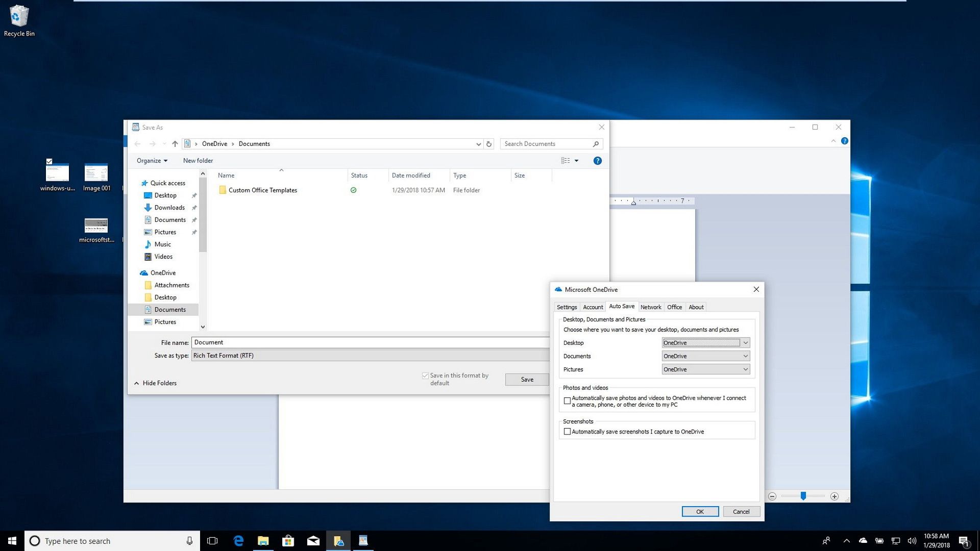Open the Office tab in OneDrive settings
The image size is (980, 551).
(674, 307)
